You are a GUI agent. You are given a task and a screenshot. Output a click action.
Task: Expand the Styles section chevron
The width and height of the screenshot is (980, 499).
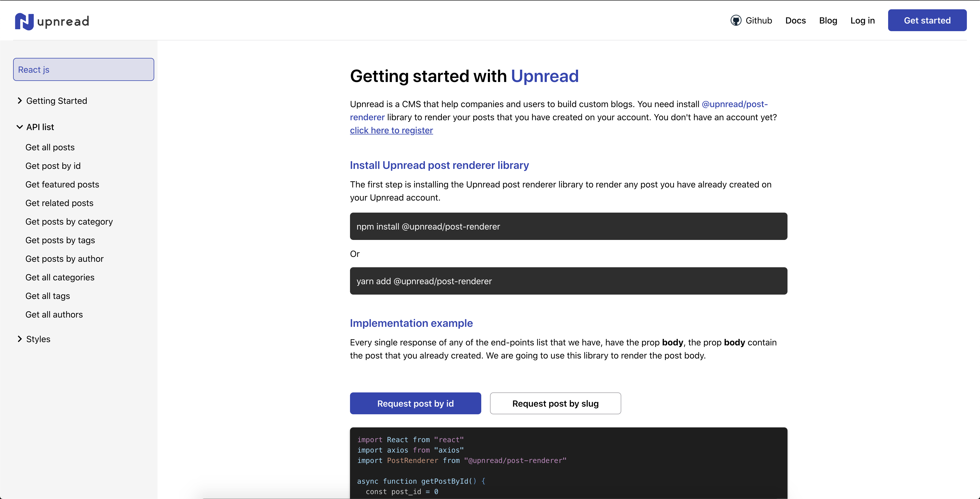tap(20, 339)
